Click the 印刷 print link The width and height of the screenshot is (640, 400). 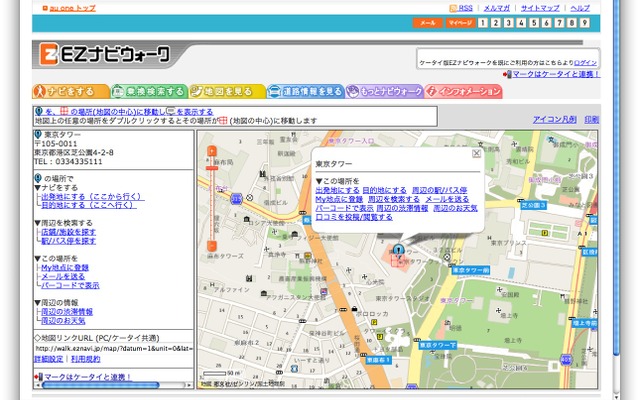[592, 120]
